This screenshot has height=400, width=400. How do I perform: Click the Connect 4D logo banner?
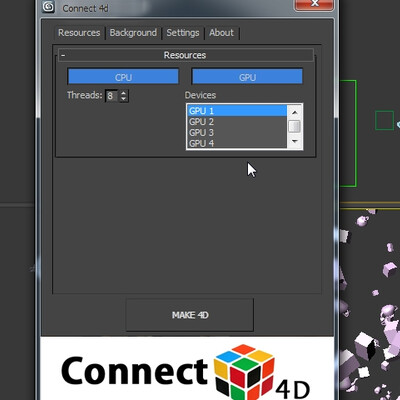point(187,369)
